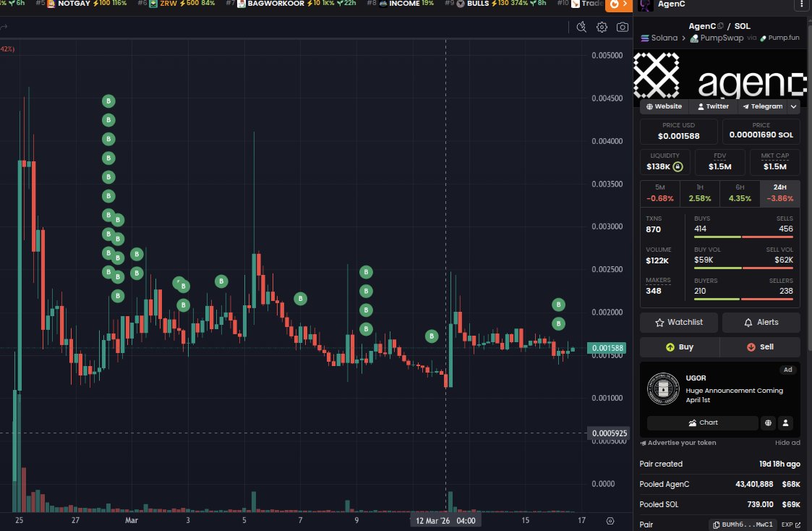Open the time axis gear icon at chart corner
The width and height of the screenshot is (812, 531).
[x=610, y=521]
